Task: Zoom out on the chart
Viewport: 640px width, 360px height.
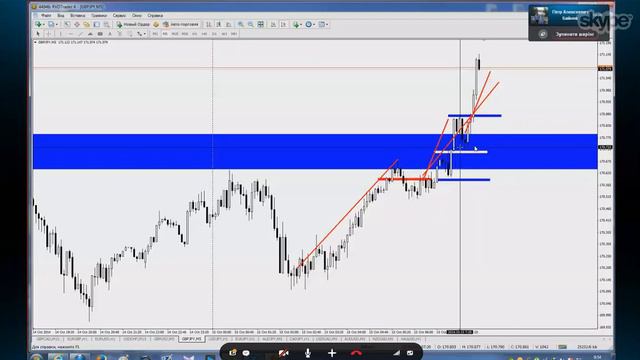Action: pos(251,24)
